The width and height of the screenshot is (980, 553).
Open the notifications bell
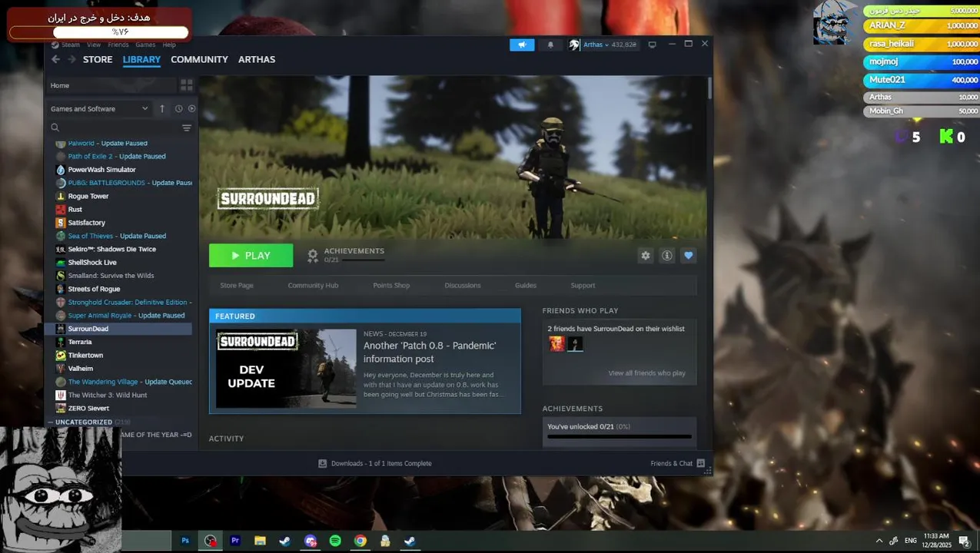point(550,45)
